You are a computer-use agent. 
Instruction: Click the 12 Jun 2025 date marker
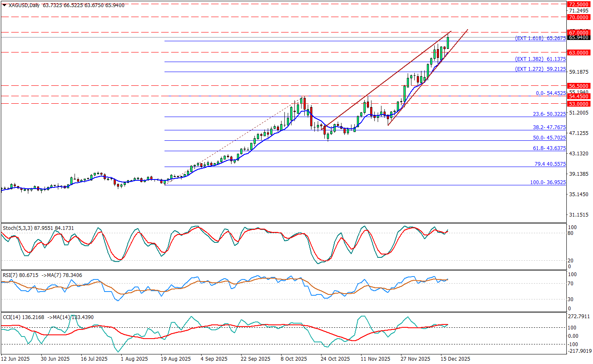click(x=15, y=359)
